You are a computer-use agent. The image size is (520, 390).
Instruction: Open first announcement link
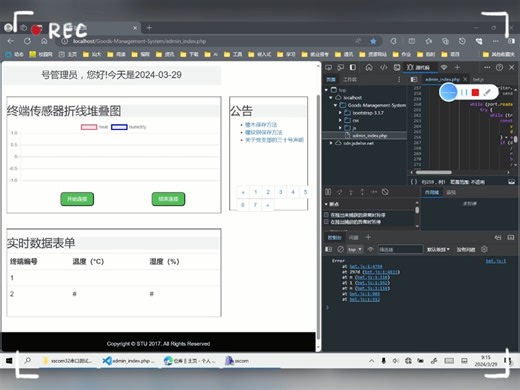[x=261, y=125]
